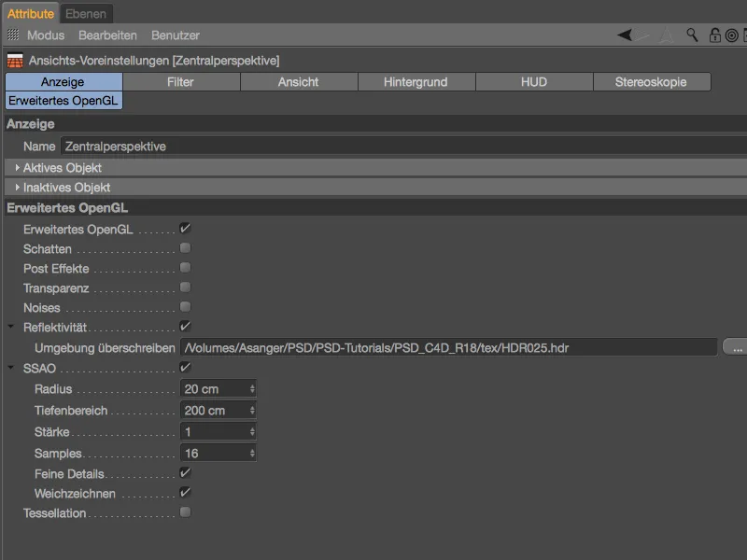Select the Ansicht tab
Screen dimensions: 747x560
pos(299,82)
